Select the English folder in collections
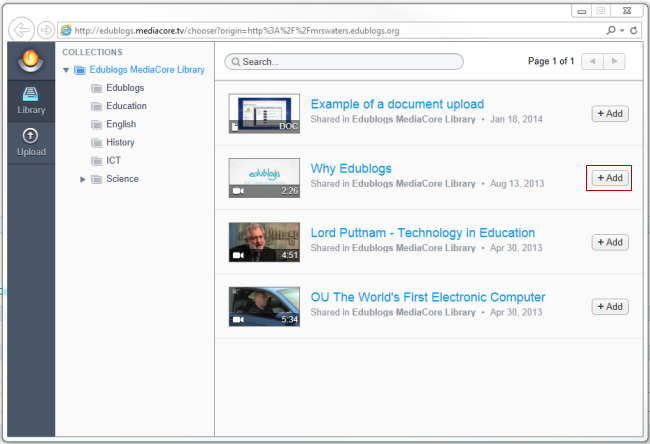This screenshot has width=650, height=444. coord(121,124)
